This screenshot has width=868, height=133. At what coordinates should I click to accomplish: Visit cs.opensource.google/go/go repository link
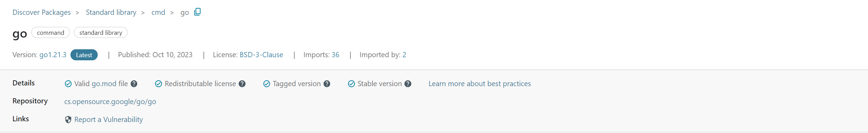[x=110, y=102]
